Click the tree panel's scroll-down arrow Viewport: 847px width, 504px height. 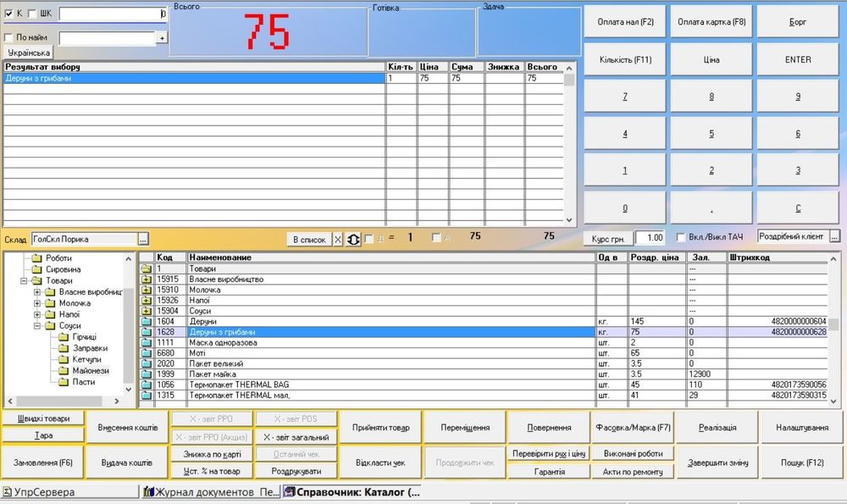click(x=129, y=390)
